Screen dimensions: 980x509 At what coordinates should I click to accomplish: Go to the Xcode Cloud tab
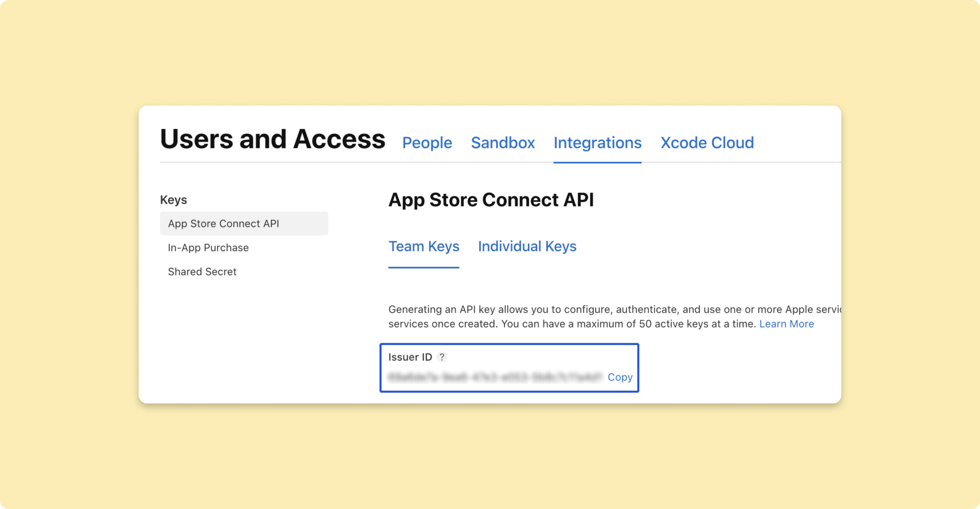point(707,143)
